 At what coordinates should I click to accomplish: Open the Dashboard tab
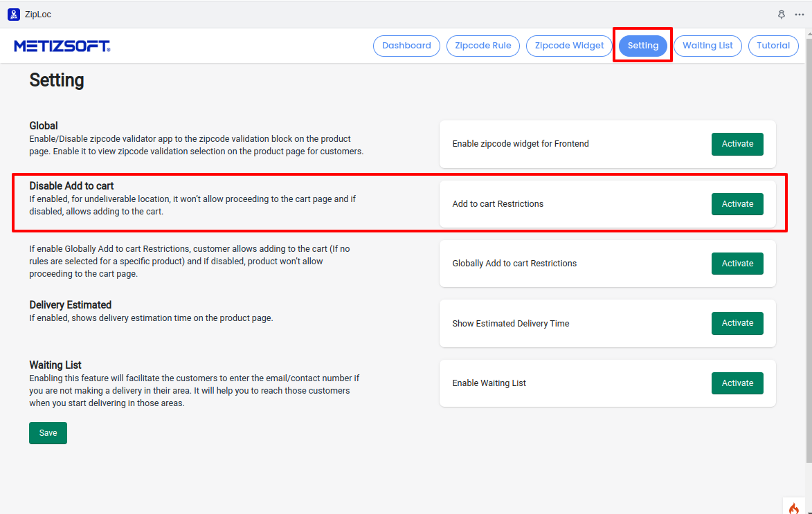[x=406, y=46]
